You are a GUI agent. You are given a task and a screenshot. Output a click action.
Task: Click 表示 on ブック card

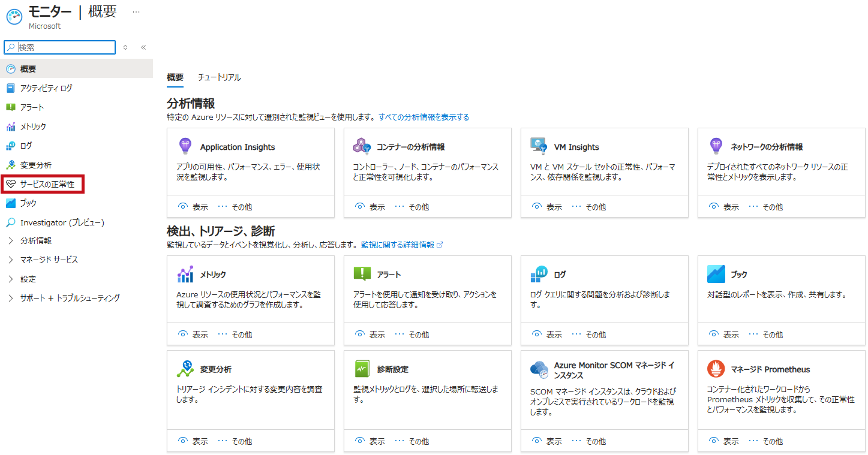point(724,335)
